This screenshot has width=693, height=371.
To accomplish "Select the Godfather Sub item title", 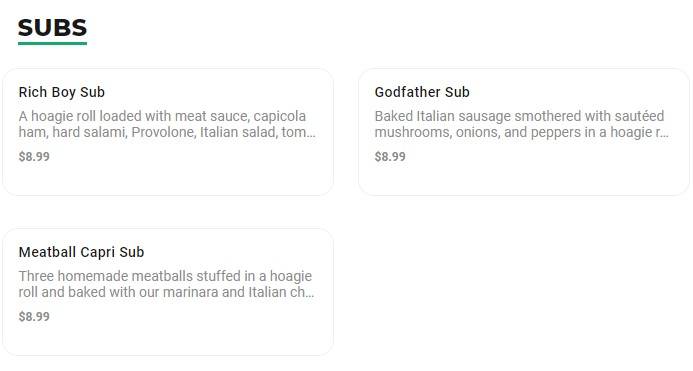I will (422, 92).
